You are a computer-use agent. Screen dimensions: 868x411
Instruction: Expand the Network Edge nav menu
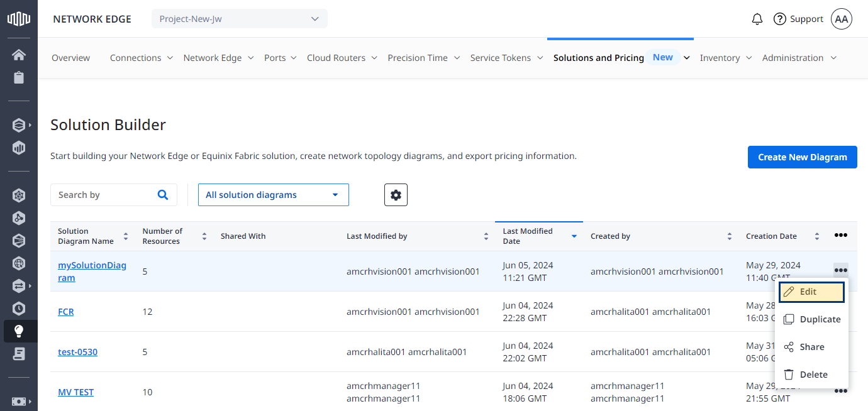(x=218, y=58)
